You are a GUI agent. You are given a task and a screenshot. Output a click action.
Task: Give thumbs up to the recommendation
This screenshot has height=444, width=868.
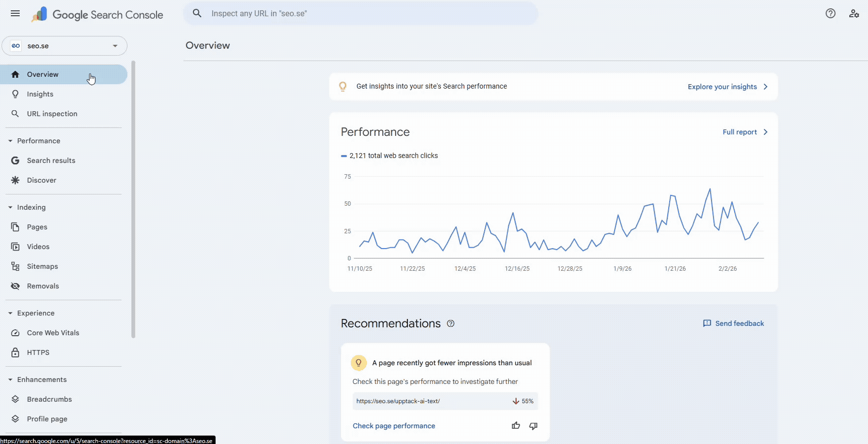pos(516,426)
